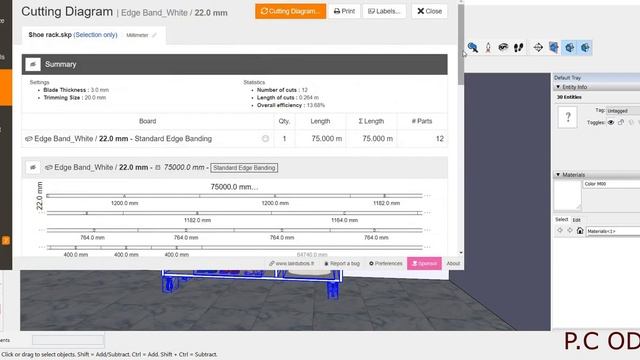This screenshot has height=360, width=640.
Task: Click the dialog vertical scrollbar
Action: pos(461,44)
